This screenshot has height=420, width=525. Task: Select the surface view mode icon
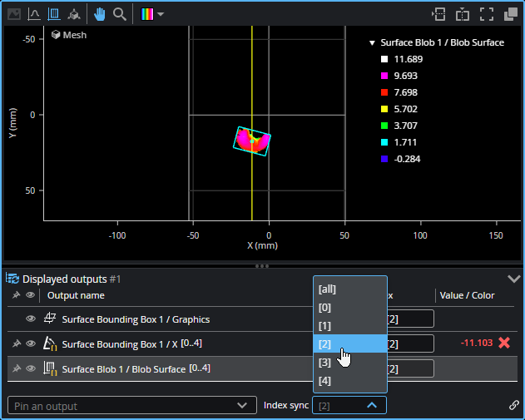click(54, 14)
